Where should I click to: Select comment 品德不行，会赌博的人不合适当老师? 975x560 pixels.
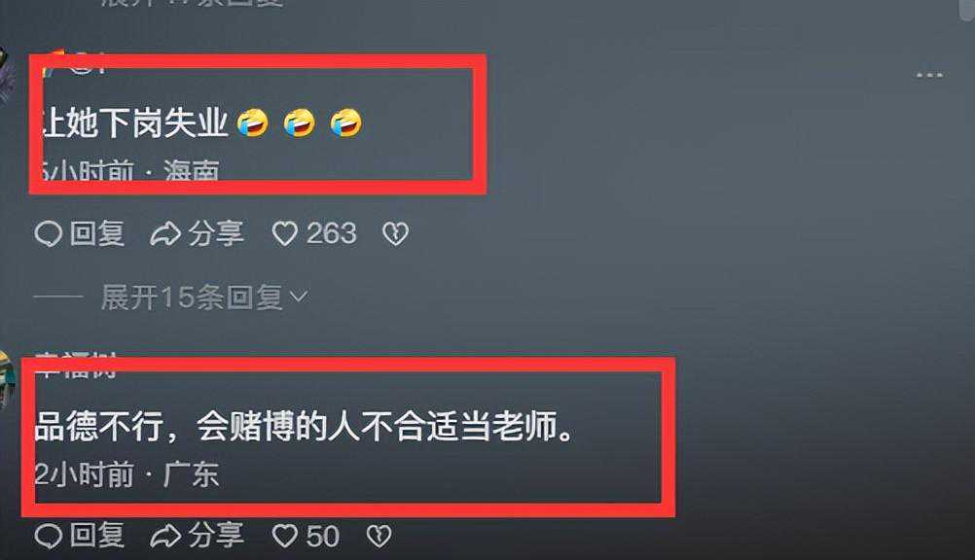304,427
